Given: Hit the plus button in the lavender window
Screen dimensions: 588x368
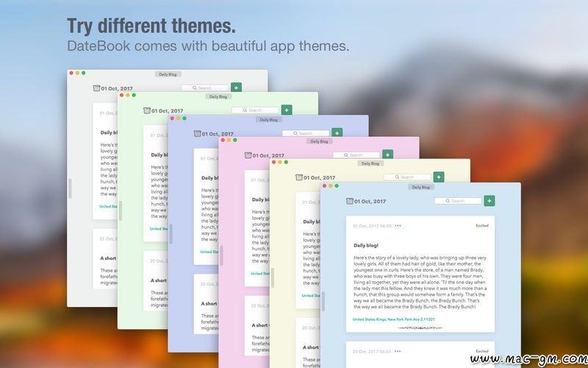Looking at the screenshot, I should point(337,132).
